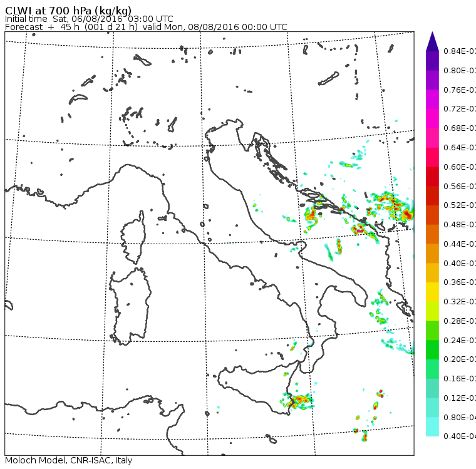Screen dimensions: 476x469
Task: Select the teal band between 0.12E and 0.16E
Action: click(432, 388)
